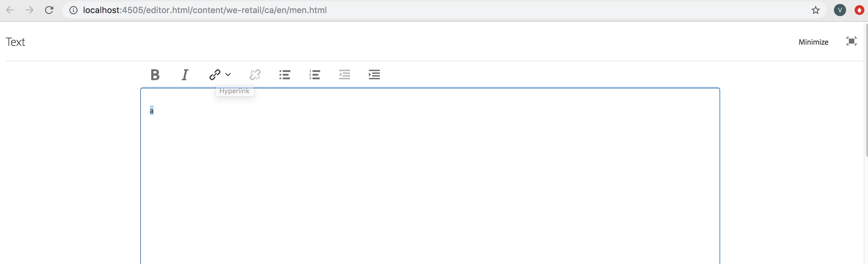
Task: Click the browser forward arrow
Action: (30, 10)
